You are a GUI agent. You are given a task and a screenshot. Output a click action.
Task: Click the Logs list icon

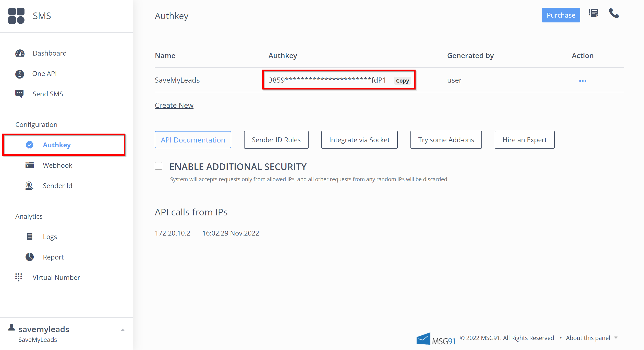point(30,237)
